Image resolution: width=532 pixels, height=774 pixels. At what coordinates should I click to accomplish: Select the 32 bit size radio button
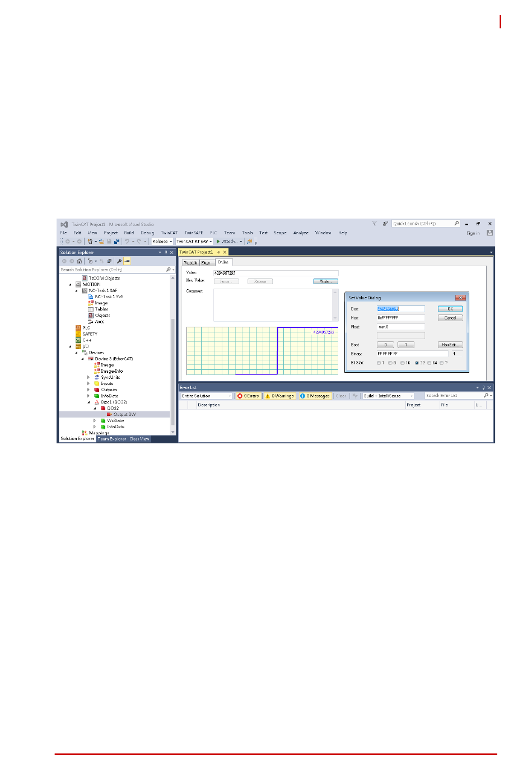tap(417, 363)
